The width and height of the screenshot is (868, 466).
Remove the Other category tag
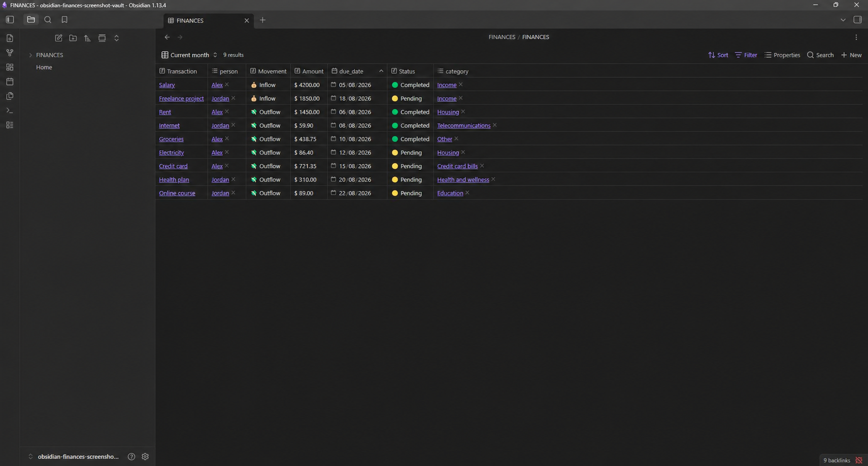pos(456,138)
